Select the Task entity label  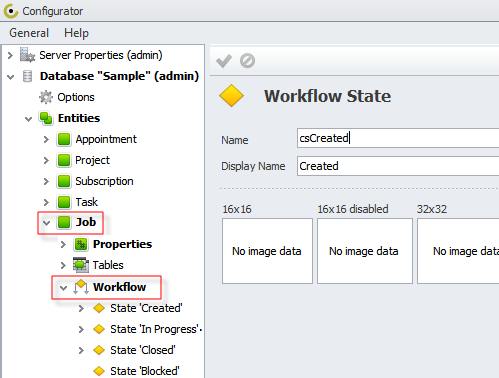coord(87,202)
